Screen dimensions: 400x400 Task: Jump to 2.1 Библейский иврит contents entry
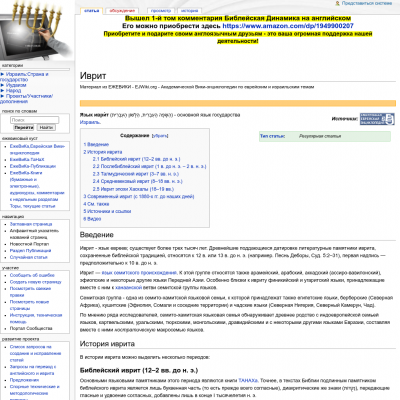(x=136, y=159)
